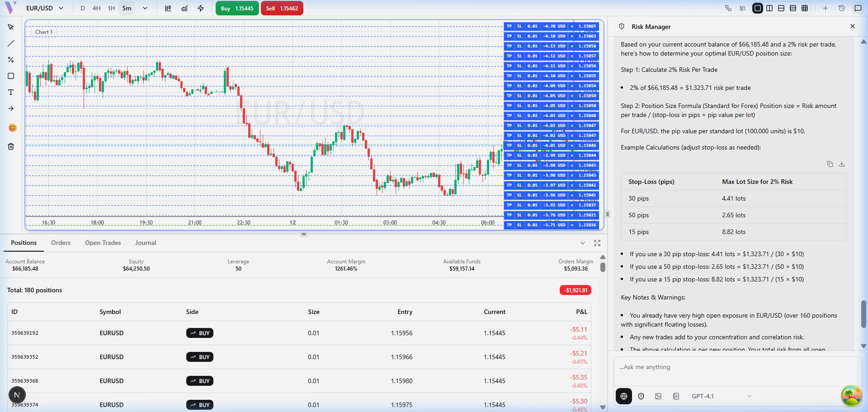868x412 pixels.
Task: Click the red Sell 1.15462 button
Action: pos(282,8)
